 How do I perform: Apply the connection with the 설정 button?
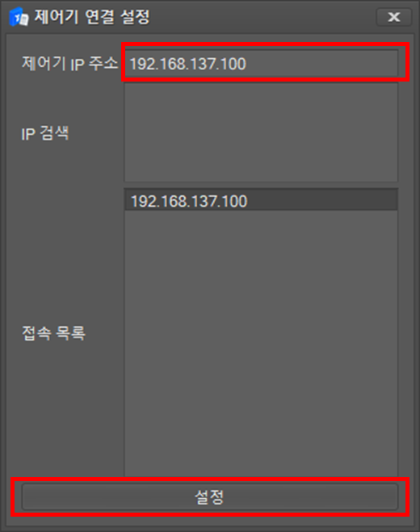pyautogui.click(x=210, y=496)
